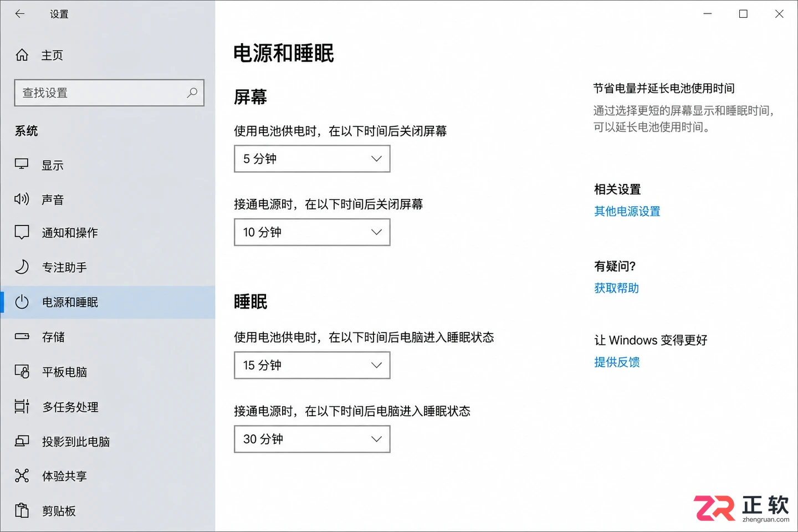Image resolution: width=798 pixels, height=532 pixels.
Task: Click the monitor icon for 显示
Action: coord(22,165)
